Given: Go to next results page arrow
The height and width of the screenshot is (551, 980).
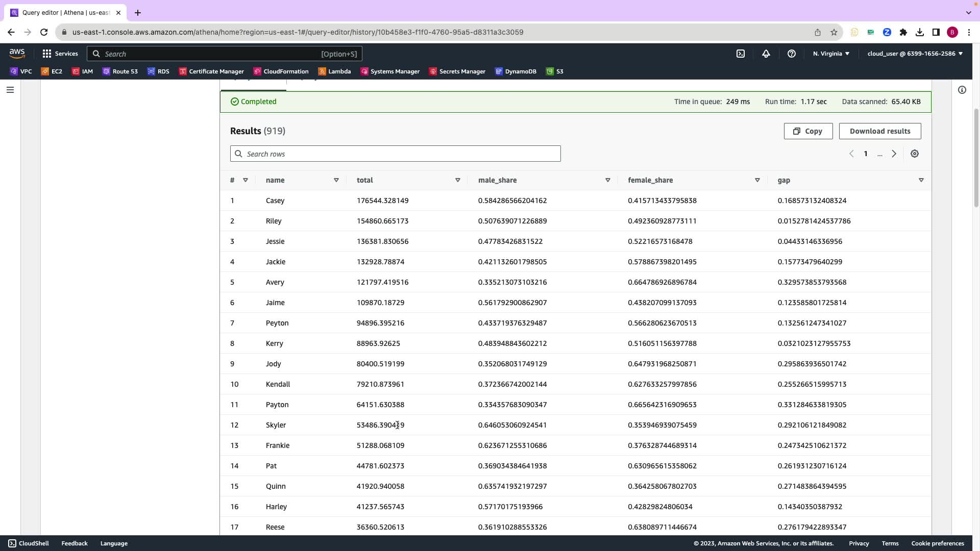Looking at the screenshot, I should (894, 154).
